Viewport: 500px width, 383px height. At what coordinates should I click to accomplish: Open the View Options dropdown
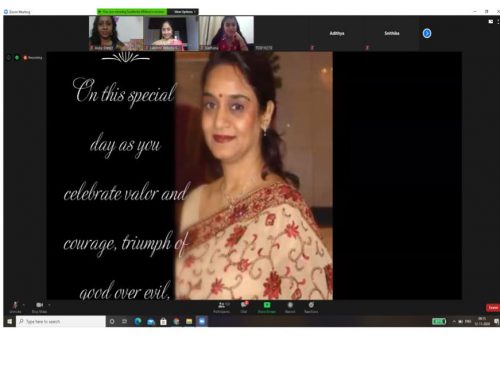[x=183, y=12]
